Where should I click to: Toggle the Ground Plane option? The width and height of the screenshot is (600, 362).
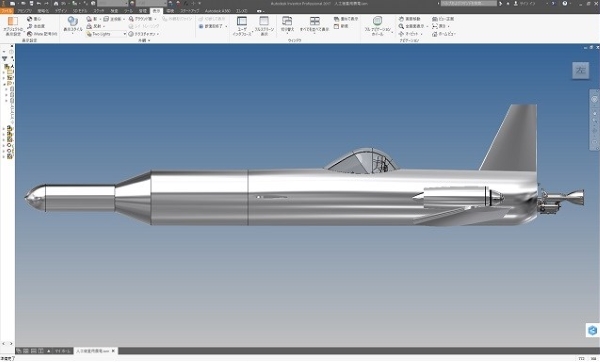point(142,19)
